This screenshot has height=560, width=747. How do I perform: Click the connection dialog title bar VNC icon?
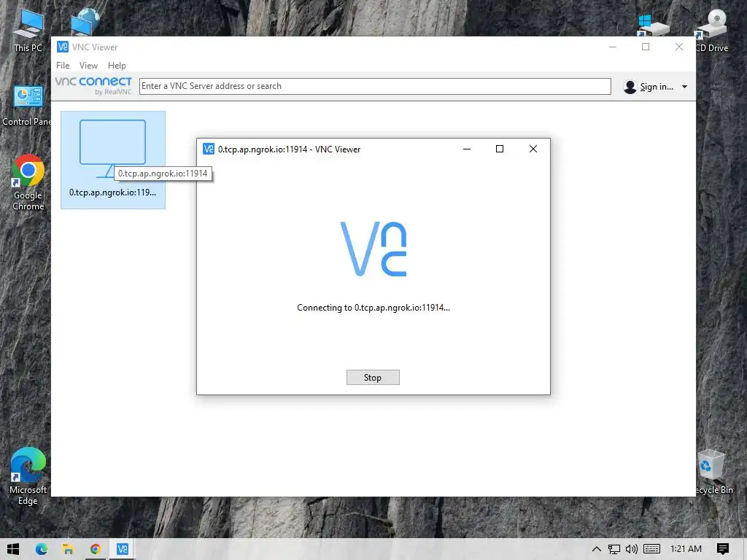pos(208,149)
